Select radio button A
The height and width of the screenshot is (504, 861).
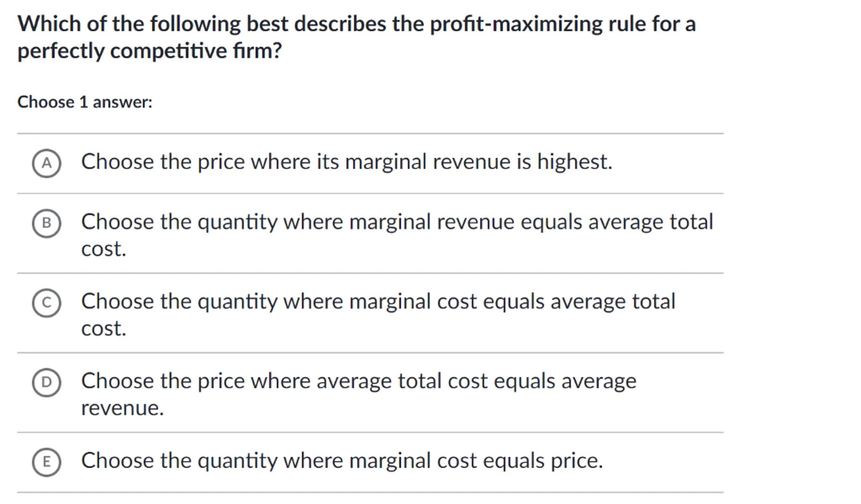46,163
